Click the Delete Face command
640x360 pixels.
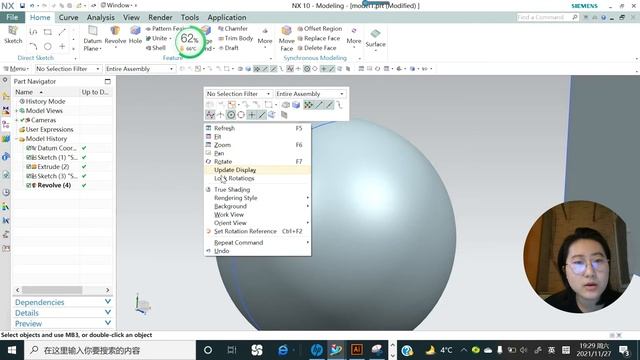tap(318, 48)
